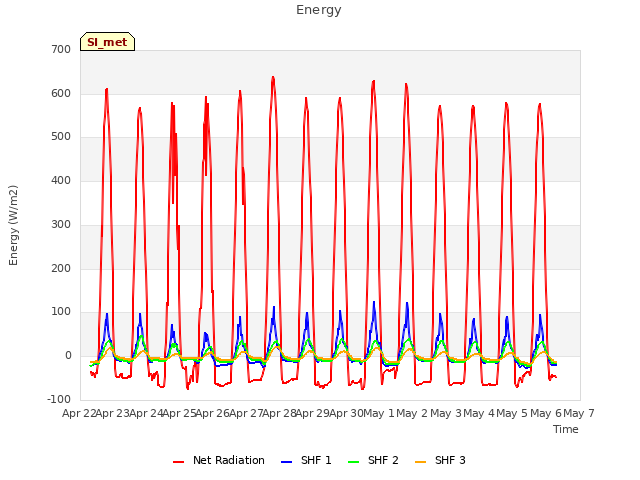Click the 0 y-axis tick label
The image size is (640, 480).
point(68,356)
